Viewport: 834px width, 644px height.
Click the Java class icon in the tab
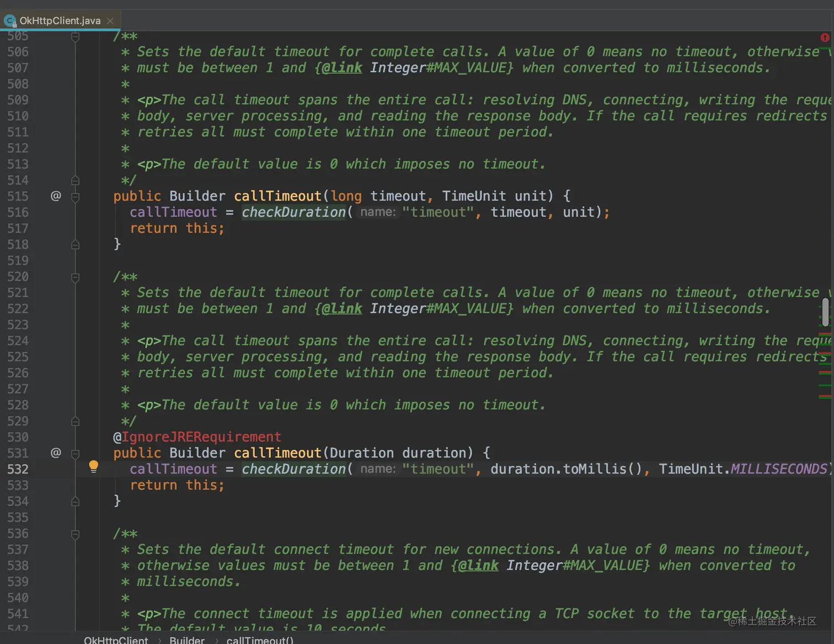tap(9, 21)
